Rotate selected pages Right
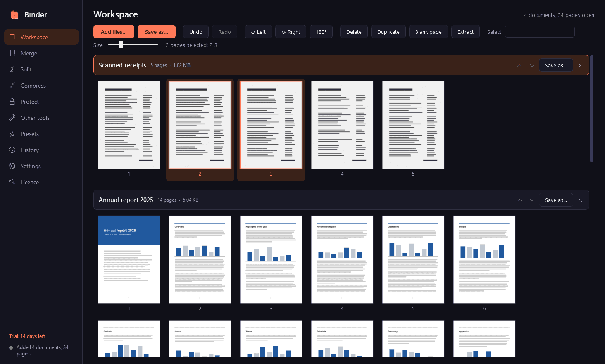The height and width of the screenshot is (364, 605). 291,32
